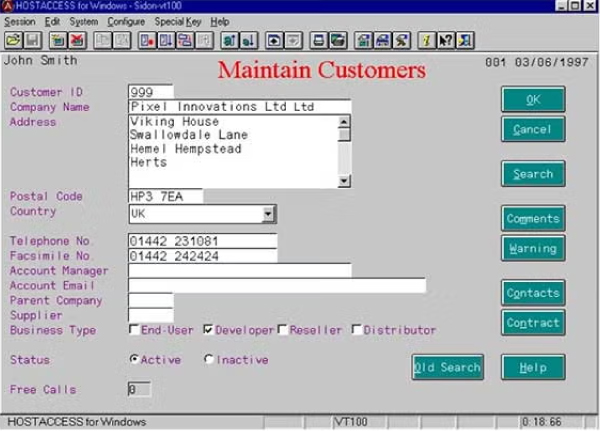Click the arrow-question context help icon
600x431 pixels.
coord(446,40)
